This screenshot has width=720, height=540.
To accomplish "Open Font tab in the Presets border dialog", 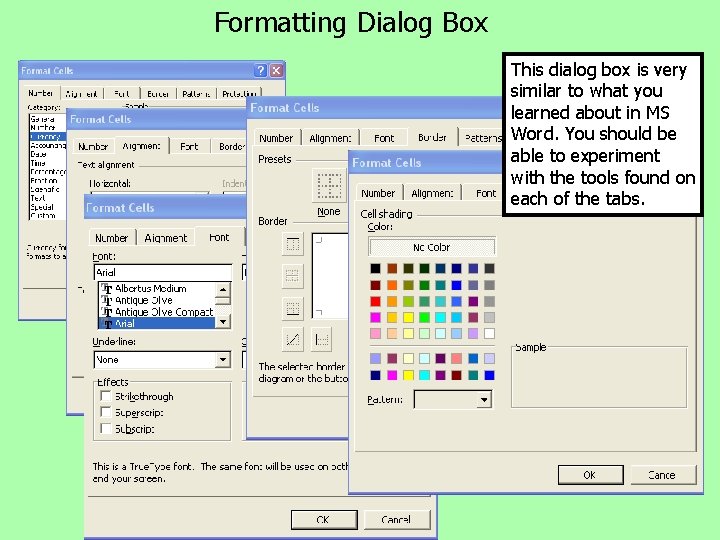I will tap(384, 138).
